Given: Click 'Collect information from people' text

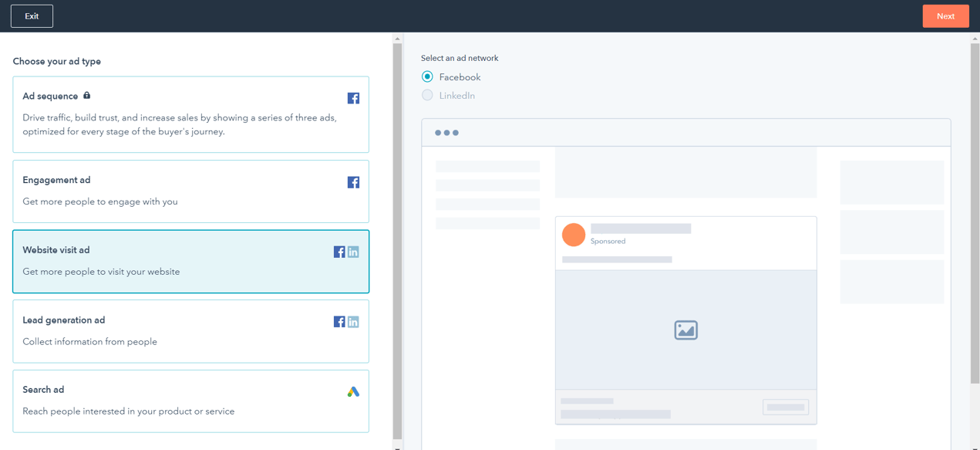Looking at the screenshot, I should click(89, 341).
